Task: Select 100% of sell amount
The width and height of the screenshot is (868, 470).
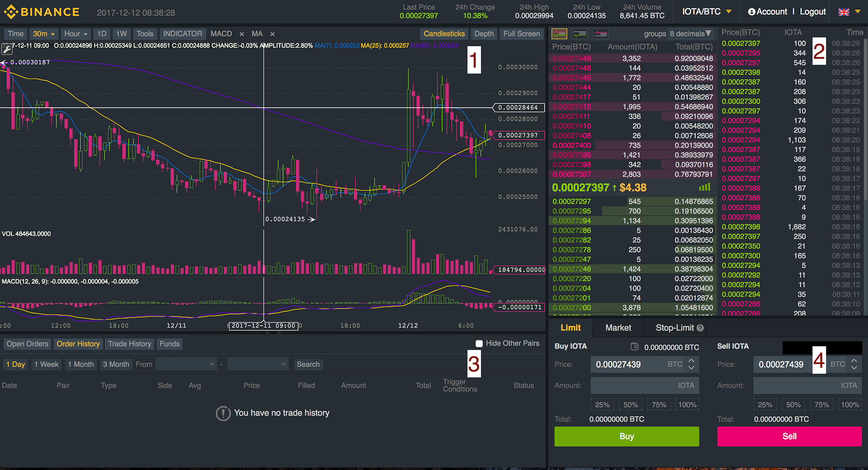Action: (850, 405)
